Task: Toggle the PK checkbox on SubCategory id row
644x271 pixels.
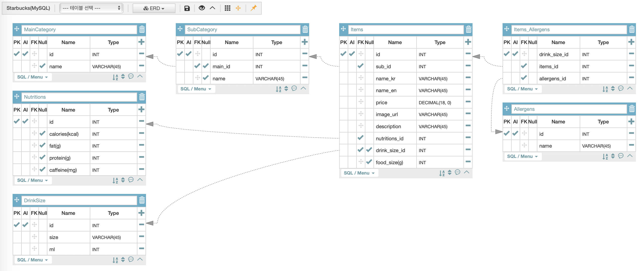Action: (180, 54)
